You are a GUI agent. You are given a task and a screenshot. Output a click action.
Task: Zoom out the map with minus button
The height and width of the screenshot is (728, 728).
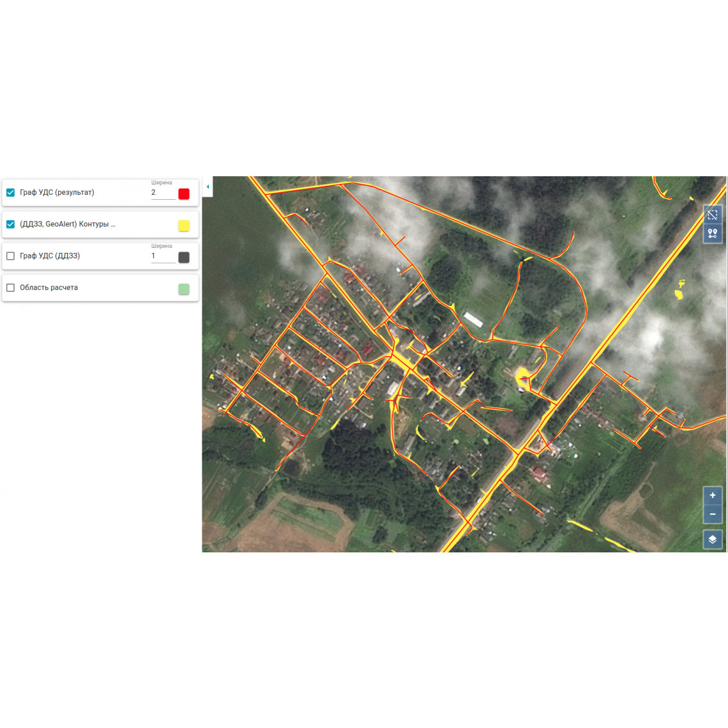[x=712, y=514]
